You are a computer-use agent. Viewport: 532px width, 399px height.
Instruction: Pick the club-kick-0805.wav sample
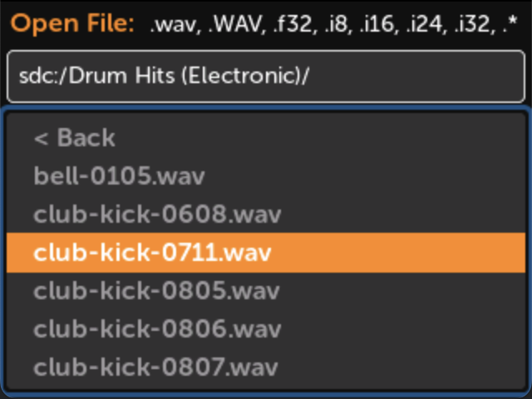pyautogui.click(x=266, y=291)
